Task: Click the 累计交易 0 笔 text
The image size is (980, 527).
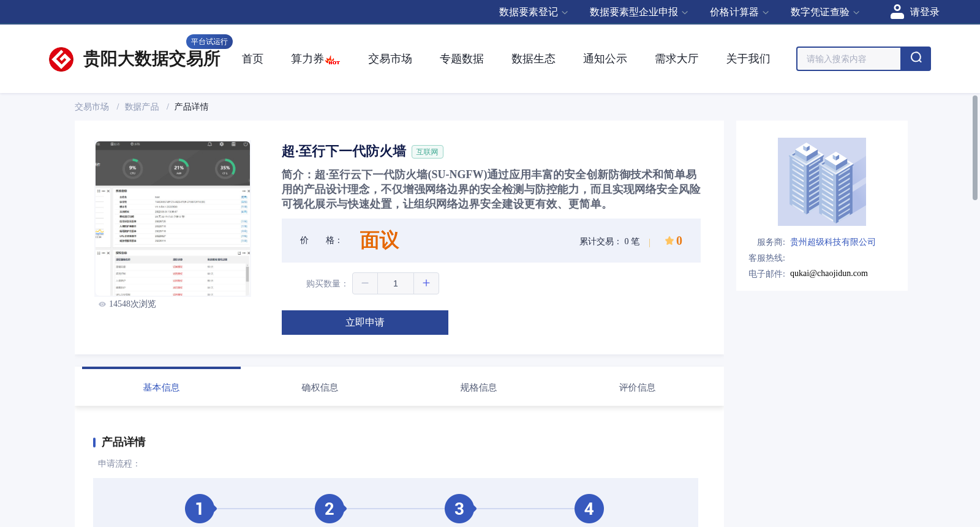Action: coord(609,242)
